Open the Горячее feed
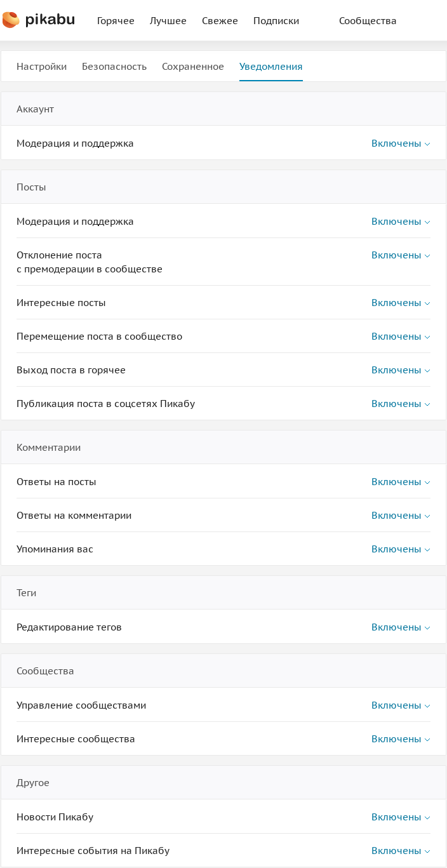 (116, 21)
